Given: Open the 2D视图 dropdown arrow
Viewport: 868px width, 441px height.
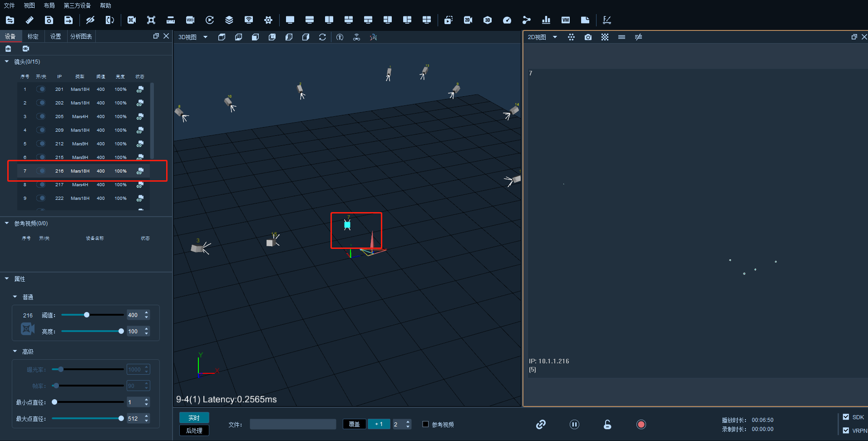Looking at the screenshot, I should (555, 37).
